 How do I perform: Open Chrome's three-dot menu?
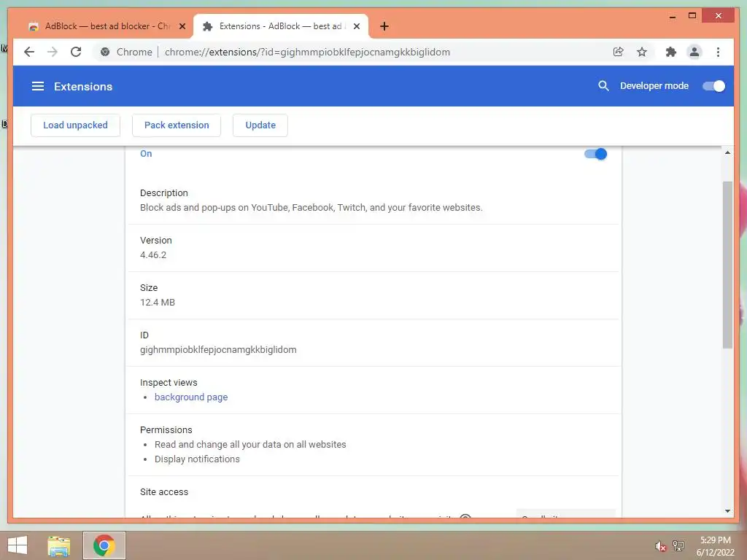click(x=718, y=52)
